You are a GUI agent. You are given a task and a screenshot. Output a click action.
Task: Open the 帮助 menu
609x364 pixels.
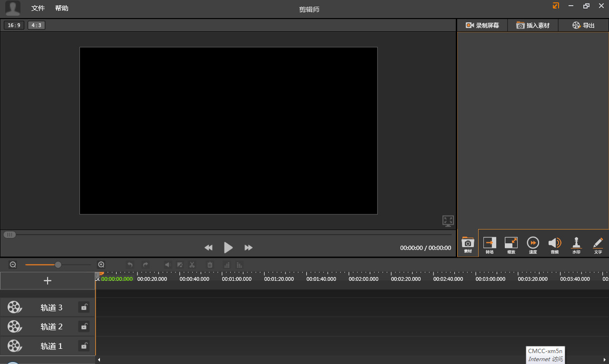[x=62, y=8]
